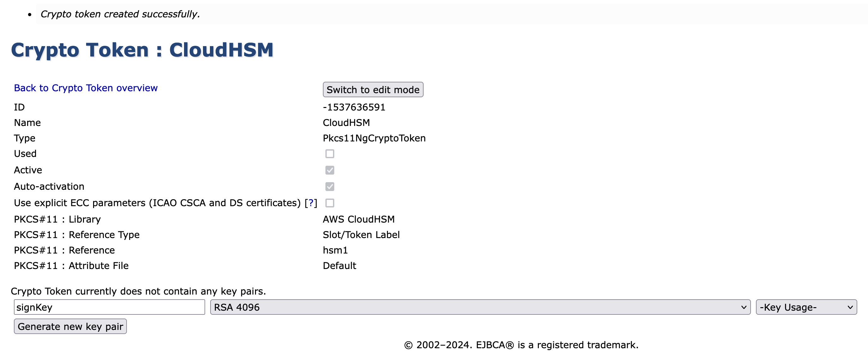
Task: Click the ID value -1537636591
Action: coord(354,107)
